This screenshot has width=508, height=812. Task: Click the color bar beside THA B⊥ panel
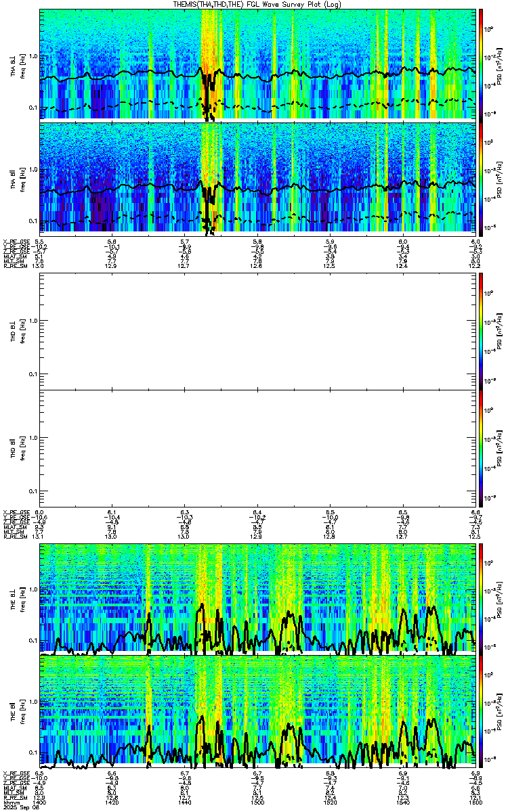(482, 64)
